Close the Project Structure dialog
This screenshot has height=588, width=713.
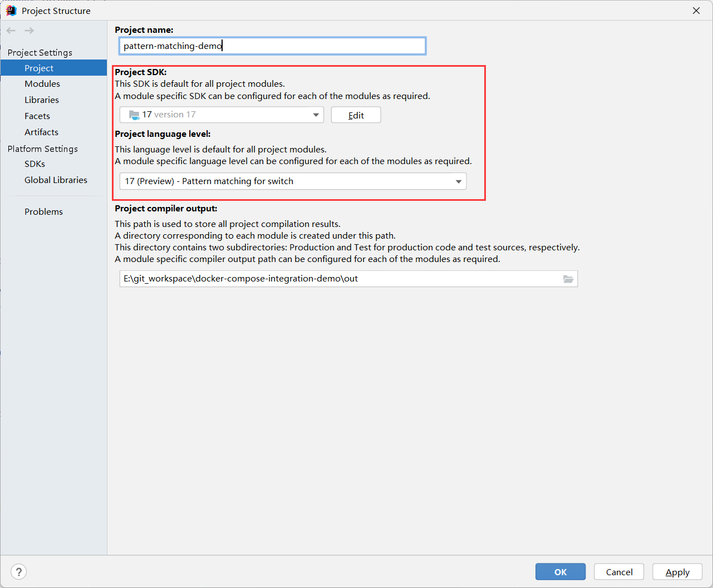point(696,11)
